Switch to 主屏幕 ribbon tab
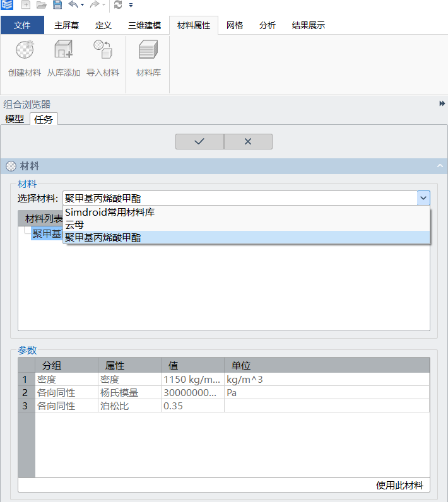The width and height of the screenshot is (448, 502). click(66, 25)
